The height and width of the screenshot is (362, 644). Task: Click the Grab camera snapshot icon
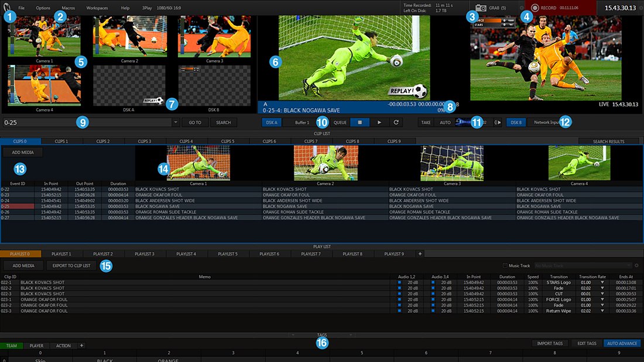click(x=481, y=8)
